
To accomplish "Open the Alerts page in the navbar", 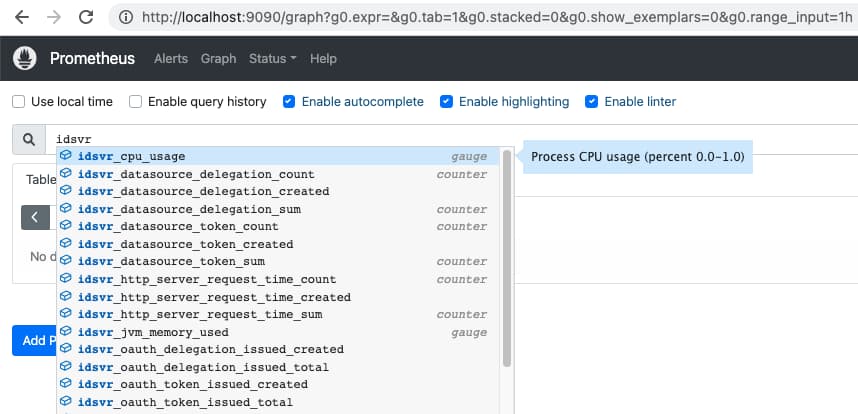I will (171, 59).
